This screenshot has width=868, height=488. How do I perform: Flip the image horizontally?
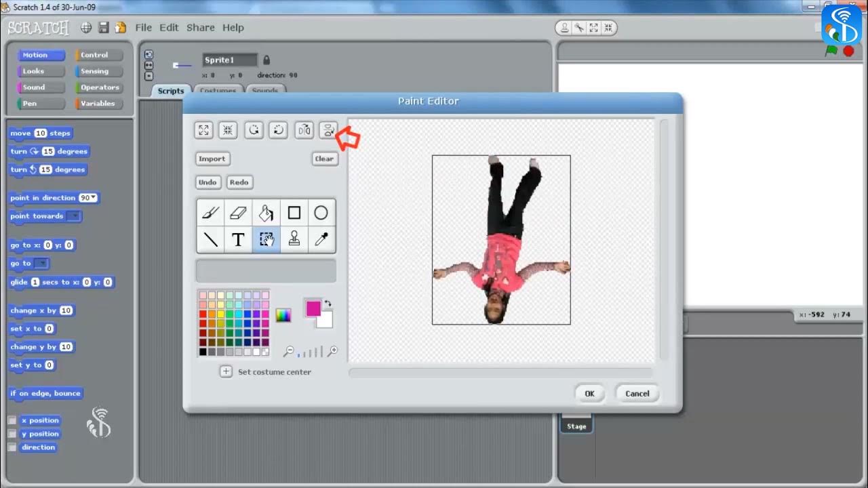click(x=304, y=130)
